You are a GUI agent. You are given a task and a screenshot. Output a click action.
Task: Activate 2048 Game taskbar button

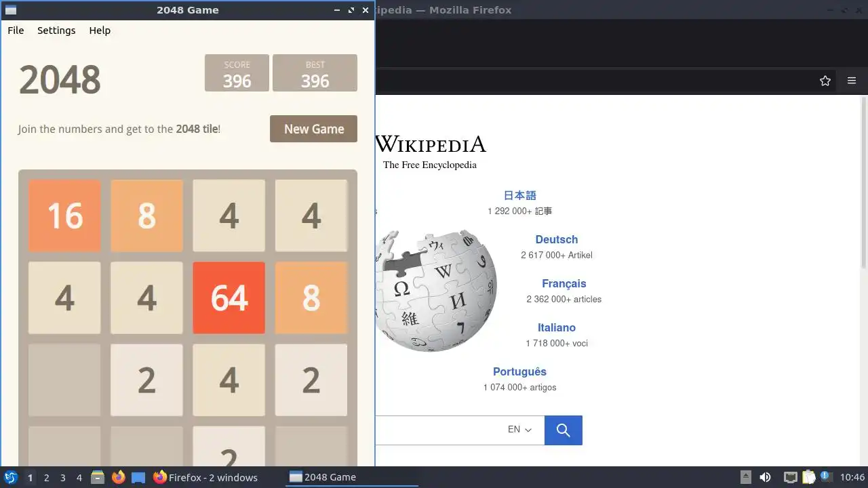pyautogui.click(x=353, y=478)
